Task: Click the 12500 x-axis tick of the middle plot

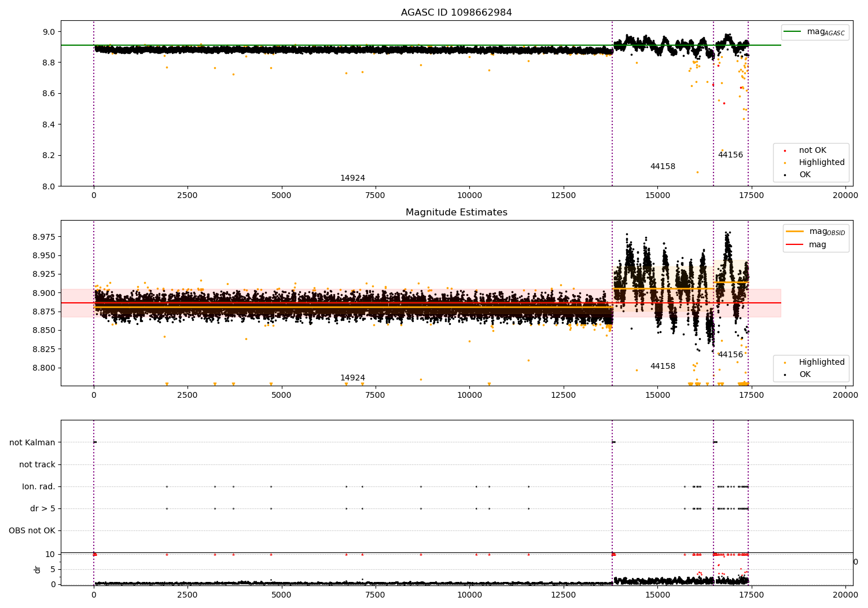Action: [563, 395]
